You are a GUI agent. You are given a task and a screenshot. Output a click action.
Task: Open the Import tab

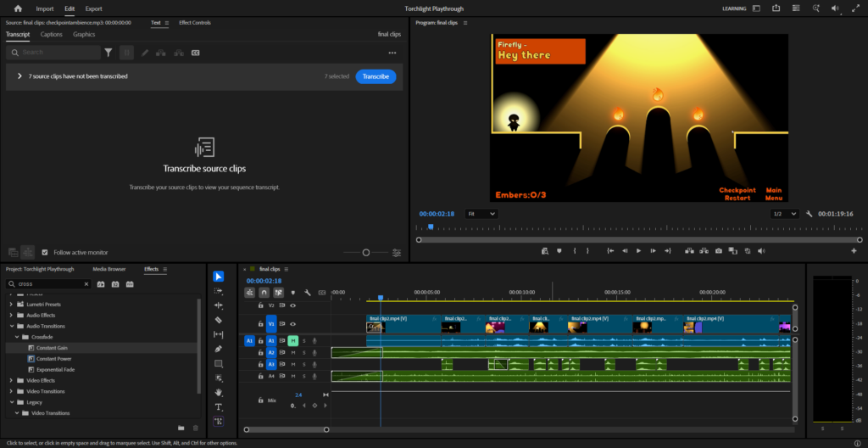45,8
